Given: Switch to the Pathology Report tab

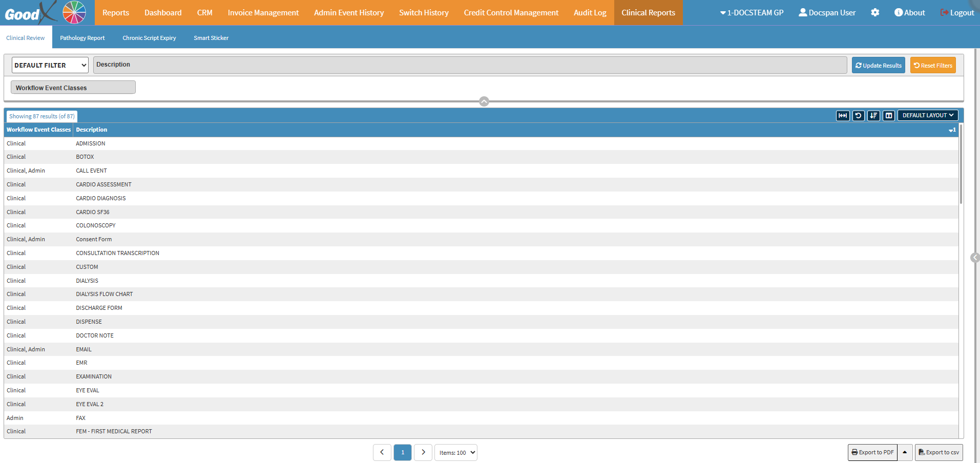Looking at the screenshot, I should 82,38.
